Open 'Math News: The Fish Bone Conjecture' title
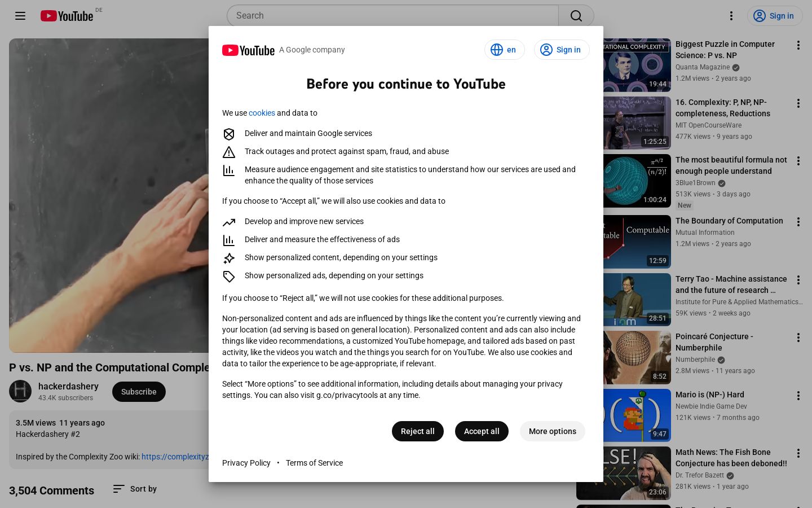This screenshot has width=812, height=508. tap(731, 458)
